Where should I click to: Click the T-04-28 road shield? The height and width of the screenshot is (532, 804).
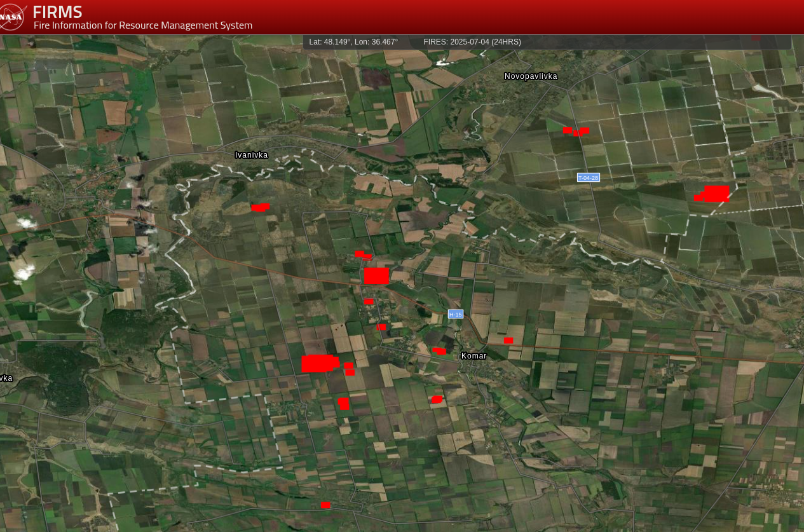pyautogui.click(x=589, y=177)
